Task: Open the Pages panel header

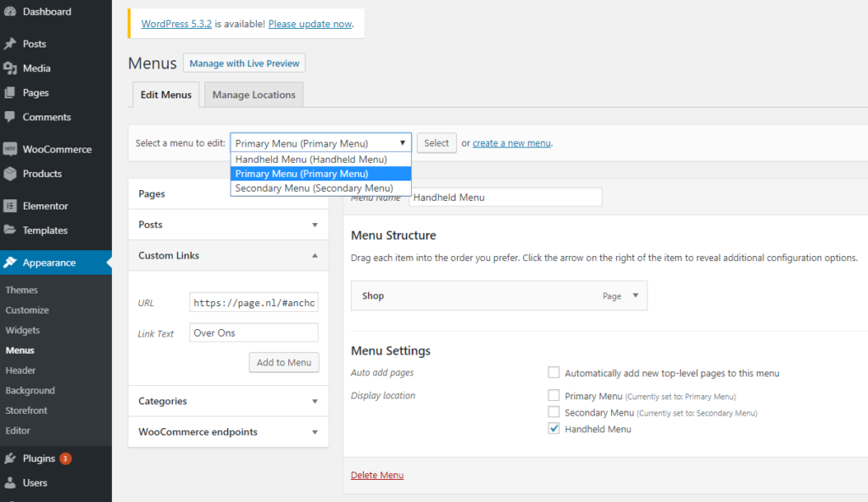Action: (228, 194)
